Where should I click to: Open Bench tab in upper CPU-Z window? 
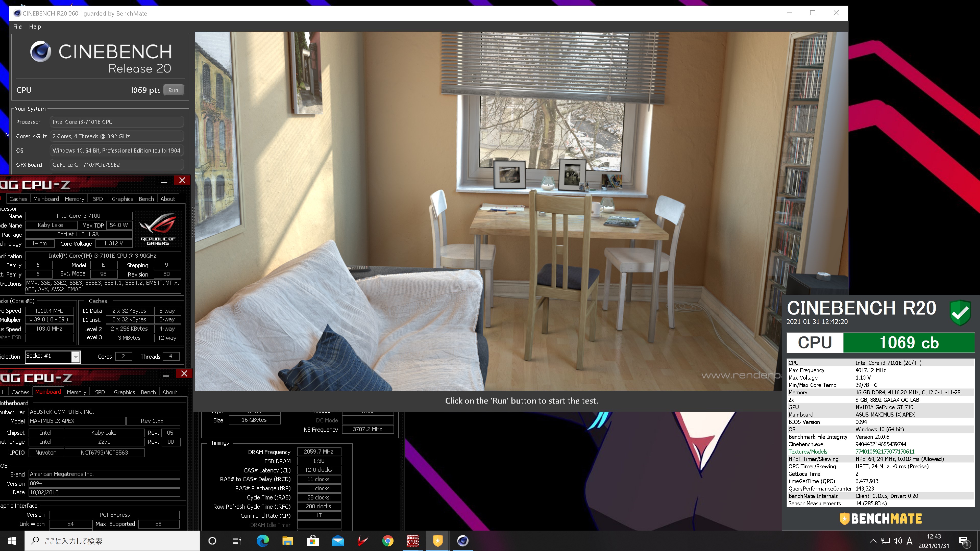coord(146,199)
